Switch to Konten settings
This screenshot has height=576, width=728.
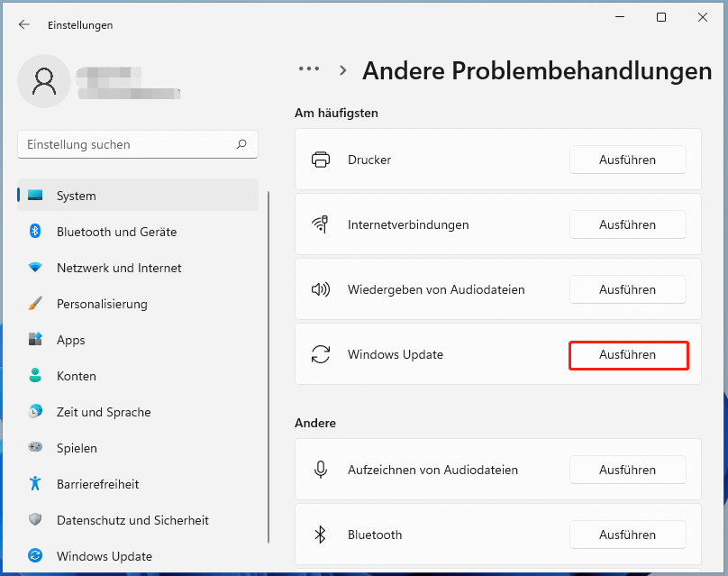(138, 375)
